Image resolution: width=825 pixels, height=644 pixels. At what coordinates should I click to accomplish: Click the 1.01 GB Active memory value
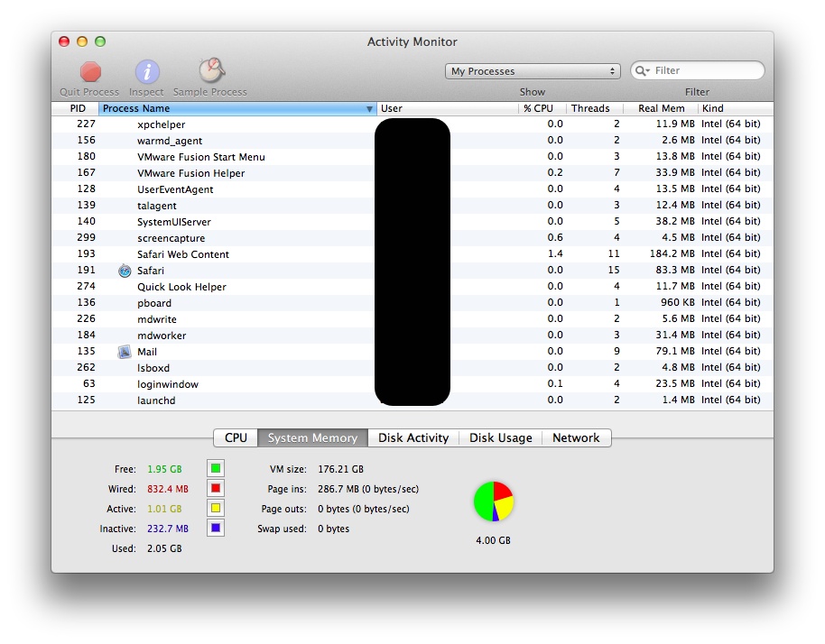(164, 509)
